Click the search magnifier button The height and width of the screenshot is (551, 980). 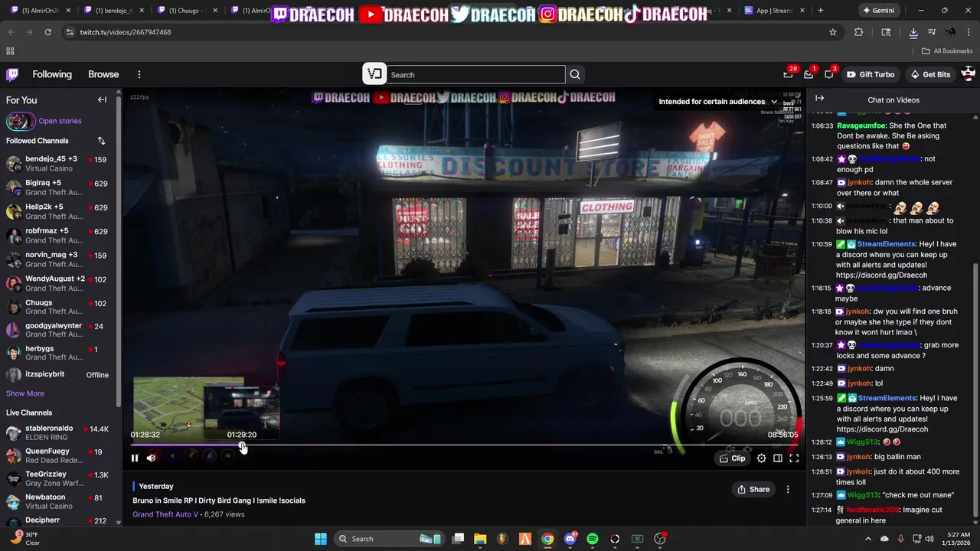pyautogui.click(x=575, y=74)
